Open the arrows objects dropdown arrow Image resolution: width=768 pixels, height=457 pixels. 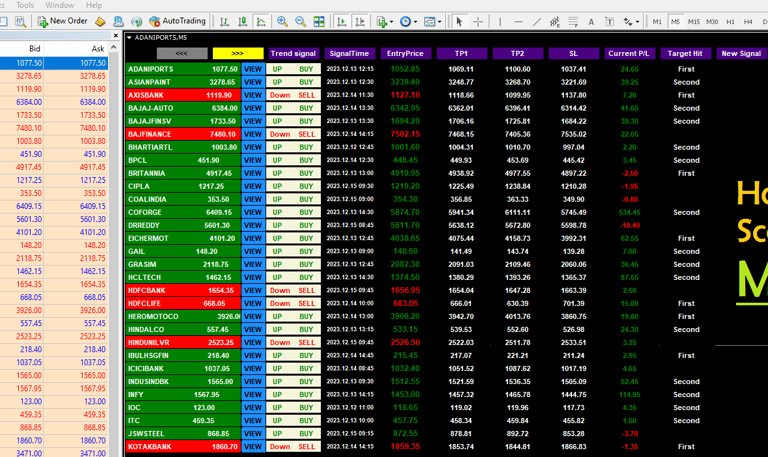[x=637, y=22]
